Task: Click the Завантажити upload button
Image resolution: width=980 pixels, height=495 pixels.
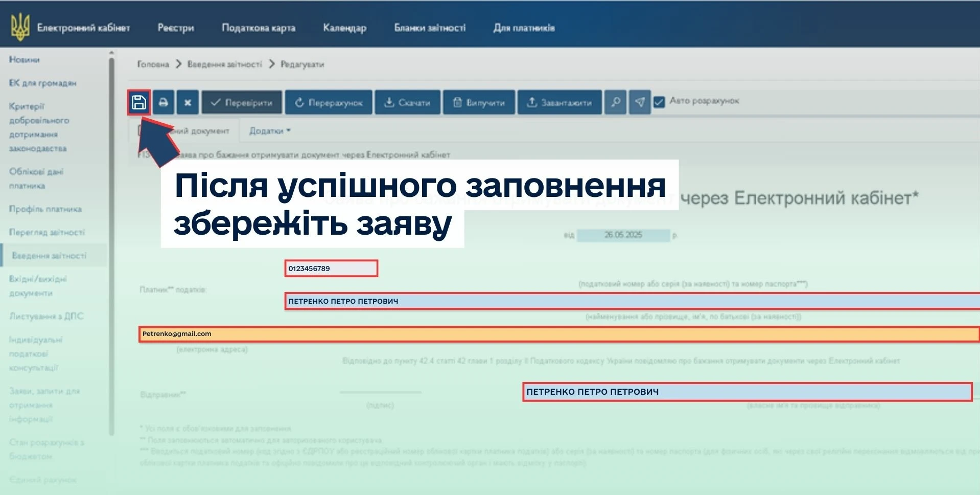Action: pos(559,103)
